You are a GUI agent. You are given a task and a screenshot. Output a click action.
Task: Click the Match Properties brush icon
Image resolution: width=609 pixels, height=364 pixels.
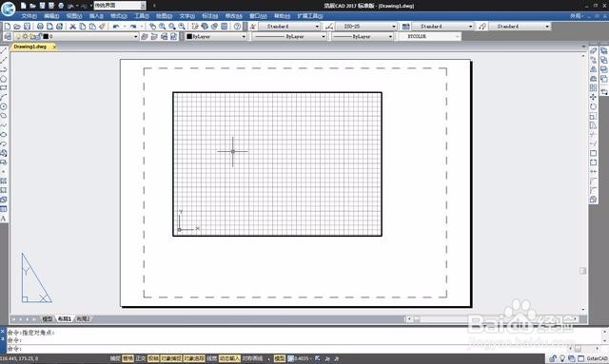(x=102, y=27)
